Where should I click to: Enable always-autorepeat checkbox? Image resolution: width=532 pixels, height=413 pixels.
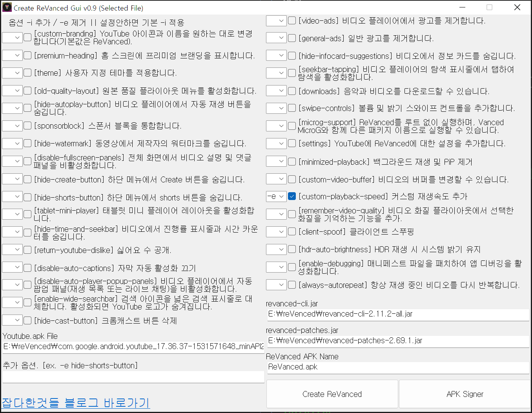(x=292, y=285)
